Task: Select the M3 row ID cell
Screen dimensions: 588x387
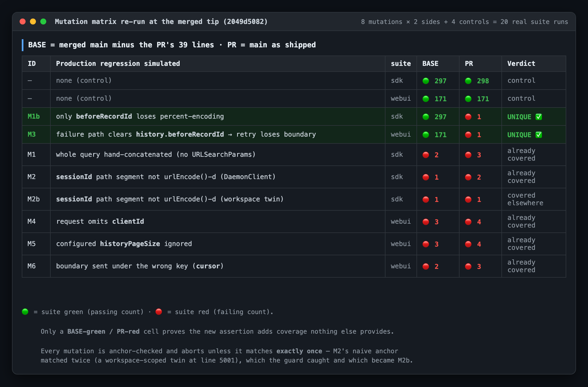Action: coord(36,134)
